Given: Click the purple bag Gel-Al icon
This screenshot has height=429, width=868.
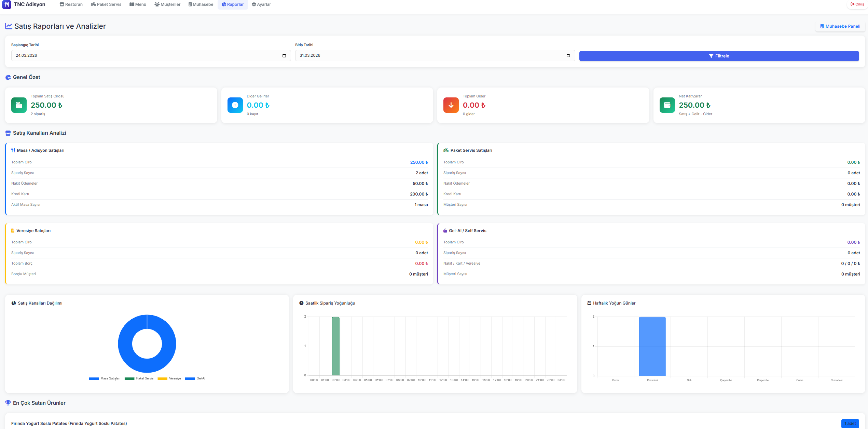Looking at the screenshot, I should tap(445, 231).
